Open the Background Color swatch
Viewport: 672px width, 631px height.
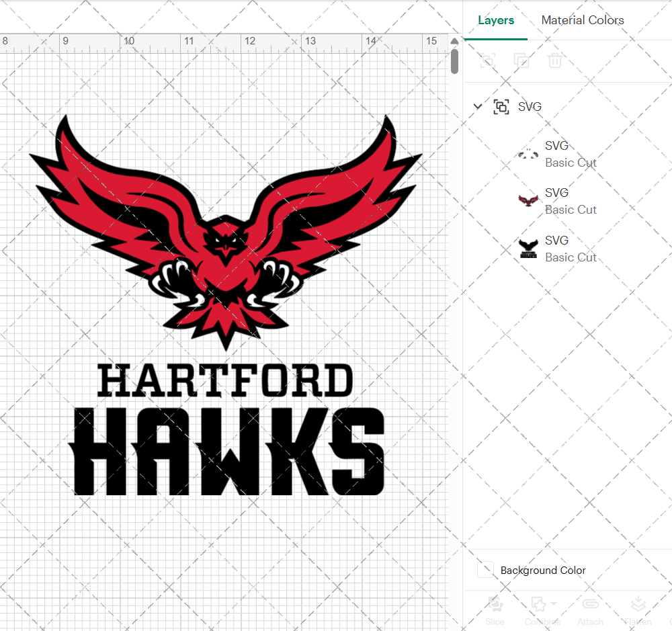click(485, 570)
